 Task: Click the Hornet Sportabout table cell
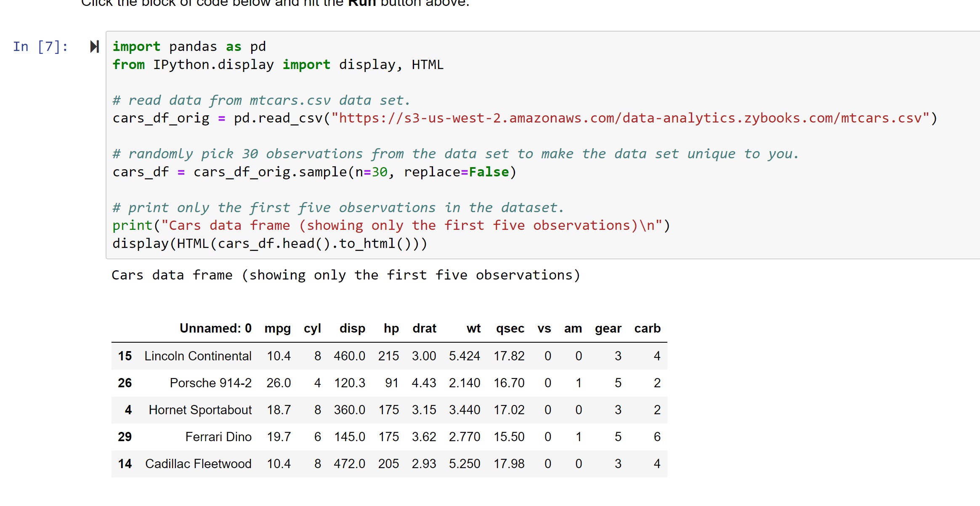200,410
